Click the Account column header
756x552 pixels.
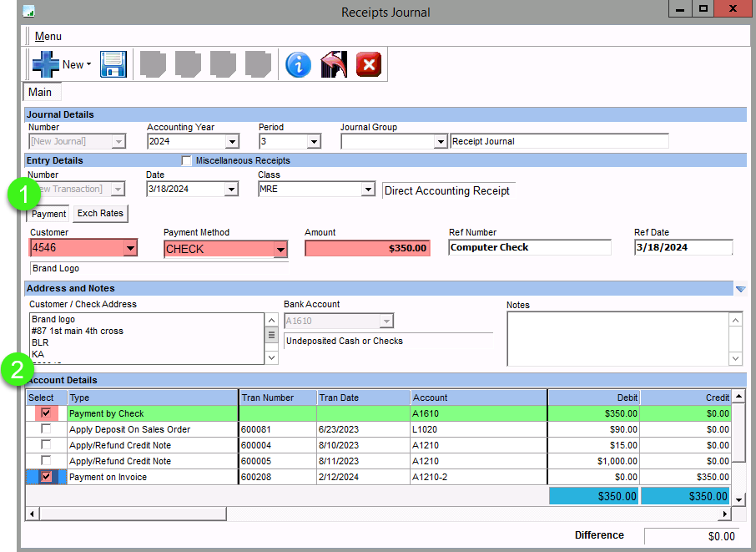(x=430, y=398)
